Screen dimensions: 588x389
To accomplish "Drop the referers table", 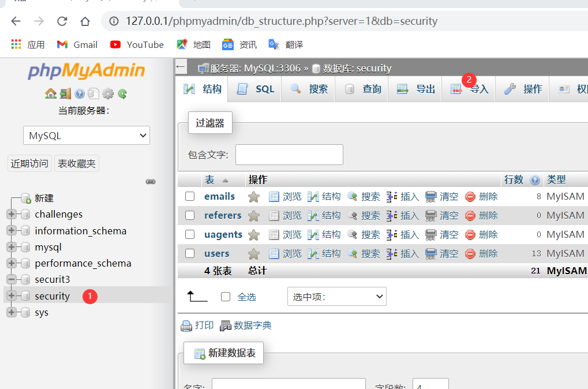I will point(481,216).
